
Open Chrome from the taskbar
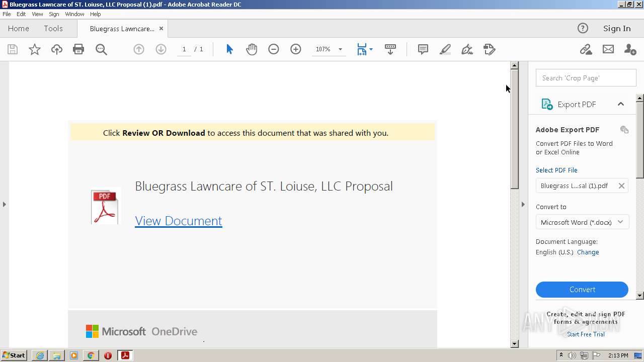[x=91, y=355]
